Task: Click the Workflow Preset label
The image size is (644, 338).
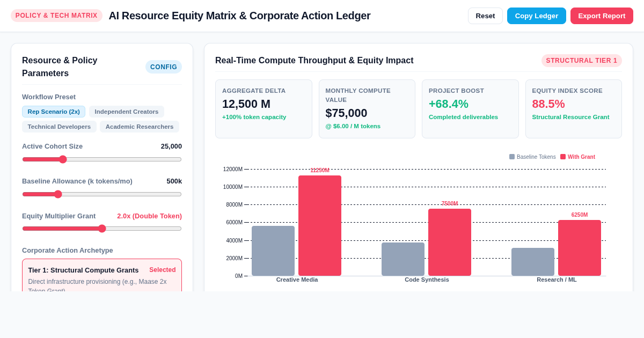Action: pyautogui.click(x=49, y=97)
